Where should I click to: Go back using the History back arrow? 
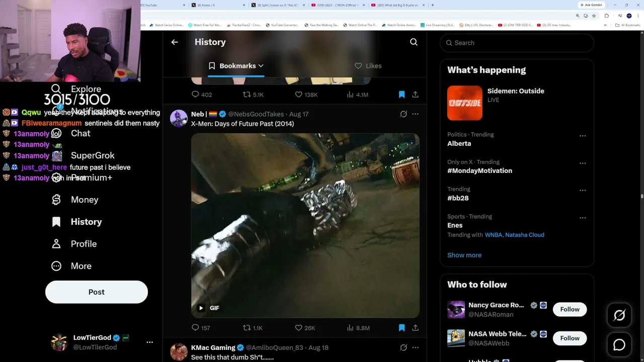(175, 42)
